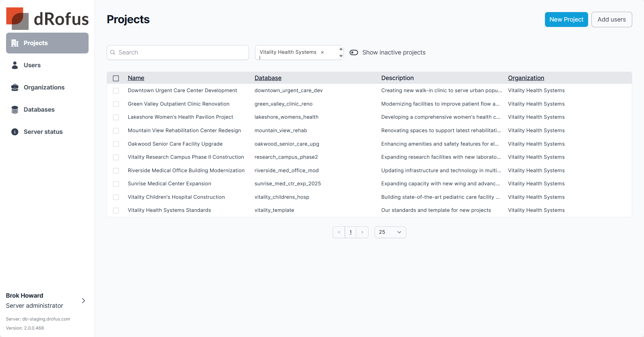Open the Organizations menu item
The image size is (644, 337).
pos(44,87)
